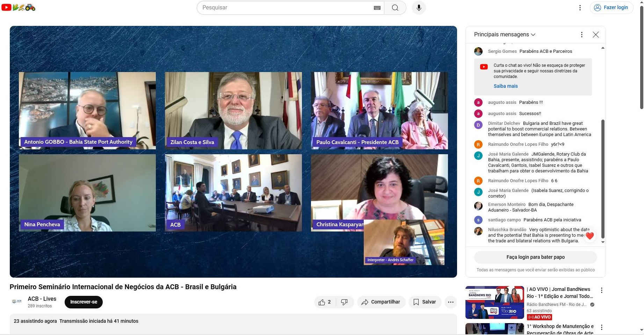Click the chat scroll-down arrow
The height and width of the screenshot is (335, 644).
(603, 242)
